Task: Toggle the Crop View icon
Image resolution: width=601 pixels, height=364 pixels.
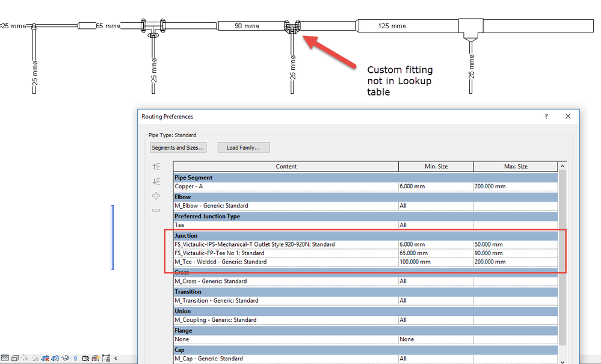Action: pos(45,358)
